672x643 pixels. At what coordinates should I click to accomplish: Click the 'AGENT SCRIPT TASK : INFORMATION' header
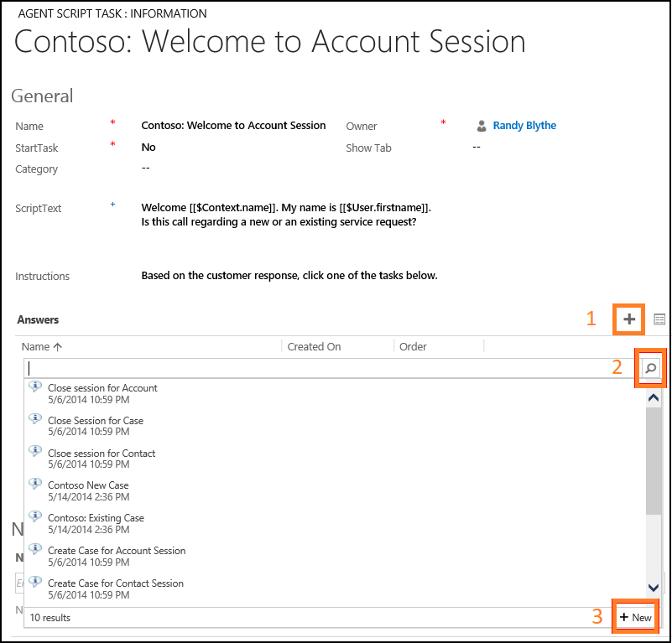[x=112, y=13]
